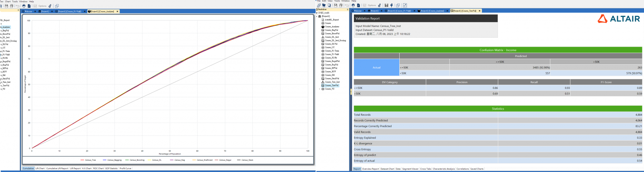
Task: Open the Census_Tree_Inst model in the project tree
Action: 332,82
